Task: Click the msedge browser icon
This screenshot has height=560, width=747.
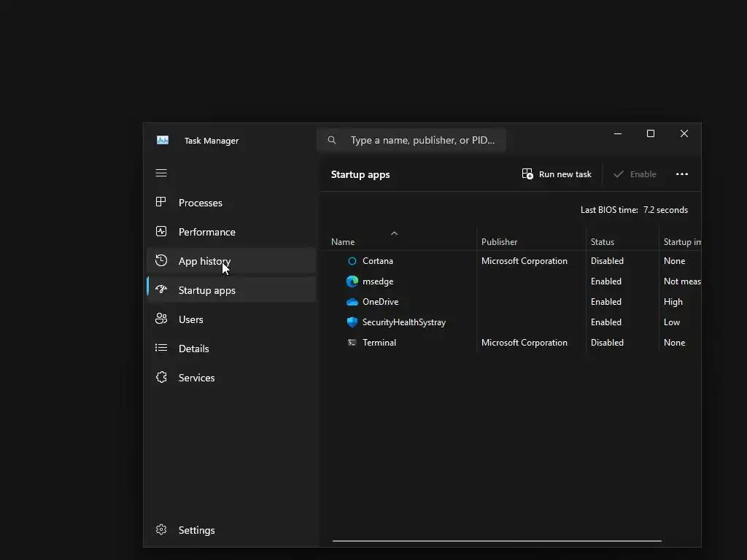Action: pyautogui.click(x=352, y=281)
